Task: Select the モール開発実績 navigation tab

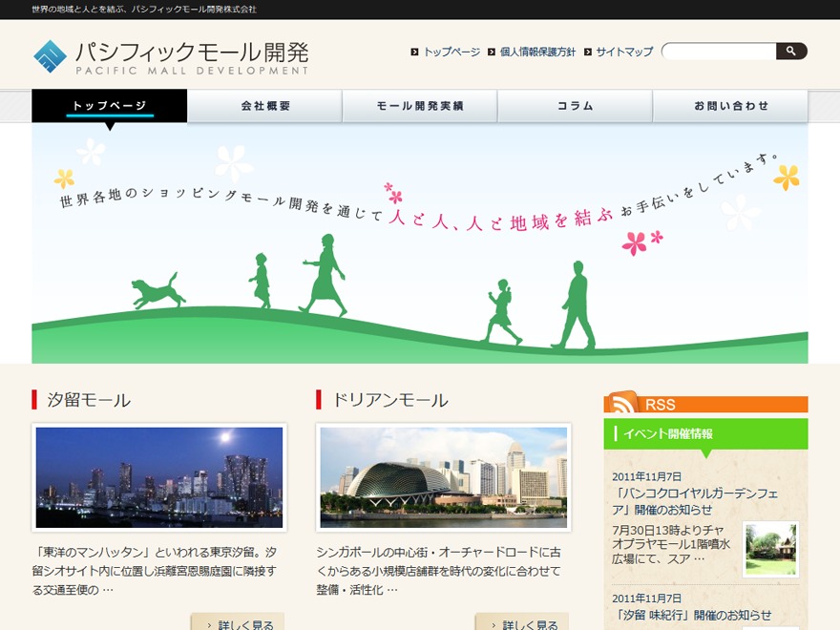Action: (420, 106)
